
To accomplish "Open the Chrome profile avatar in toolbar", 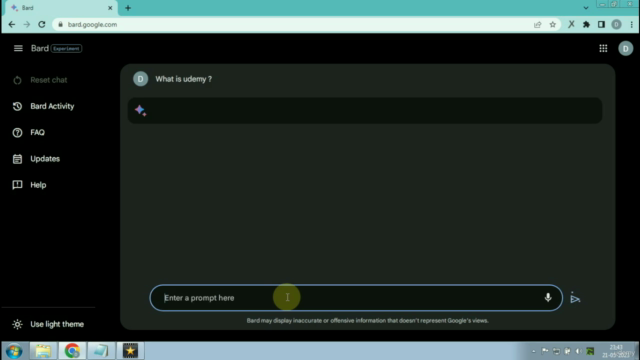I will pos(616,24).
